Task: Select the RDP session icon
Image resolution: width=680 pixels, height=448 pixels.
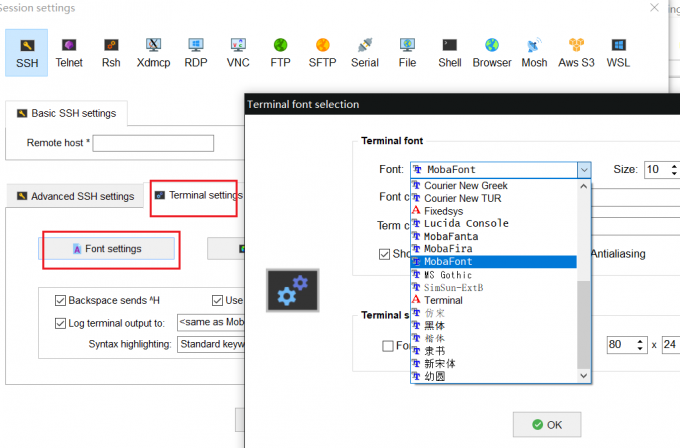Action: click(x=196, y=53)
